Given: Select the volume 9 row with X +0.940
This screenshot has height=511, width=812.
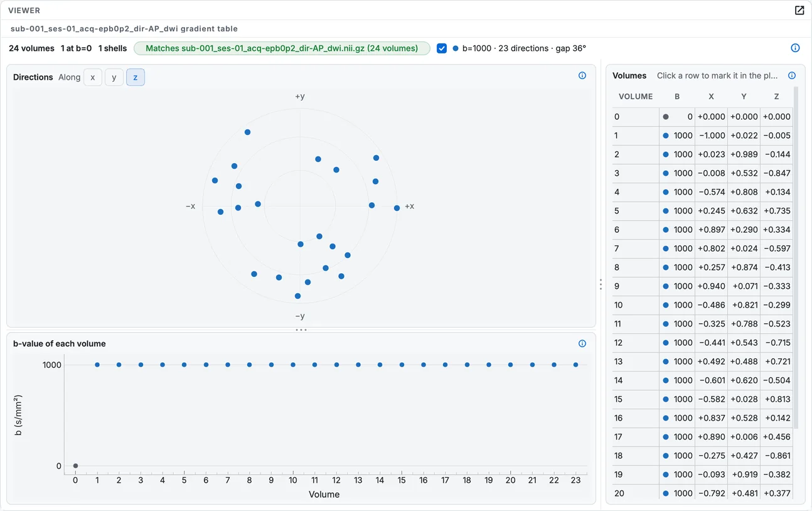Looking at the screenshot, I should click(x=703, y=286).
